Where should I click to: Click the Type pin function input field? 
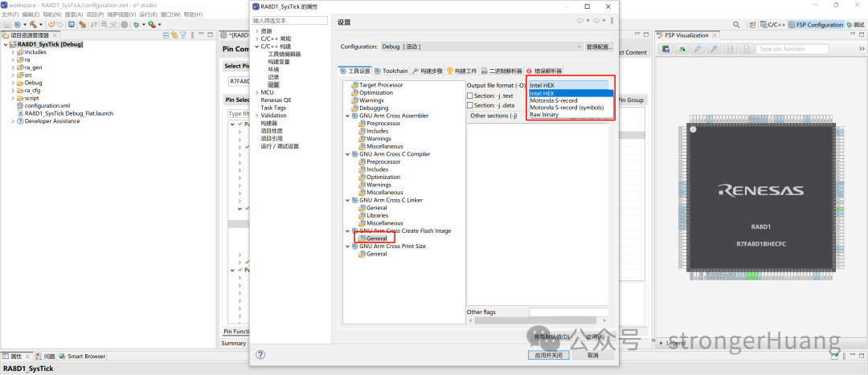[x=790, y=49]
